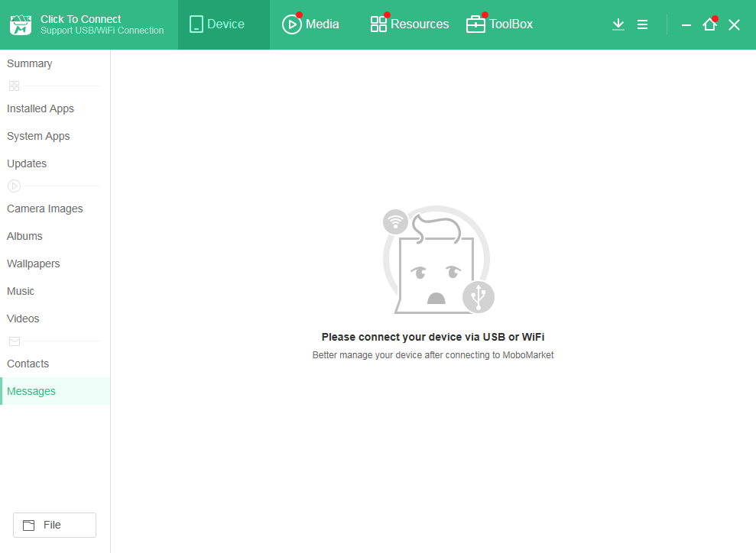
Task: Select Summary in the sidebar
Action: pos(30,63)
